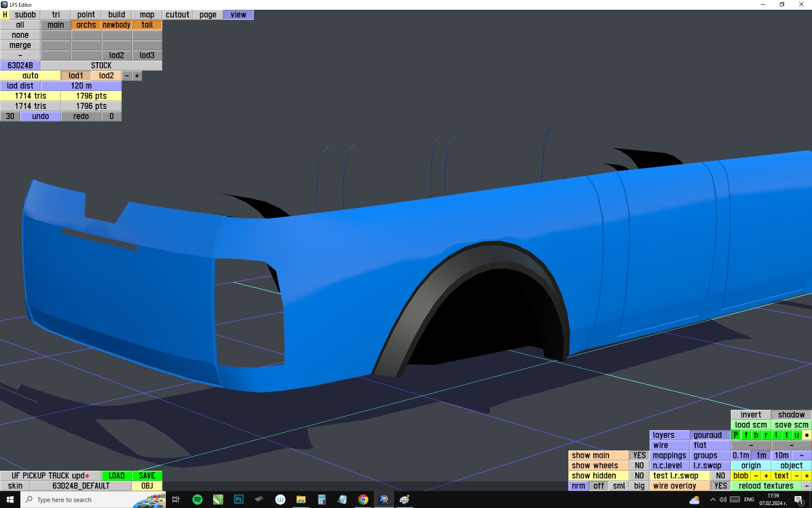Select the archs subobject
This screenshot has height=508, width=812.
[x=86, y=25]
